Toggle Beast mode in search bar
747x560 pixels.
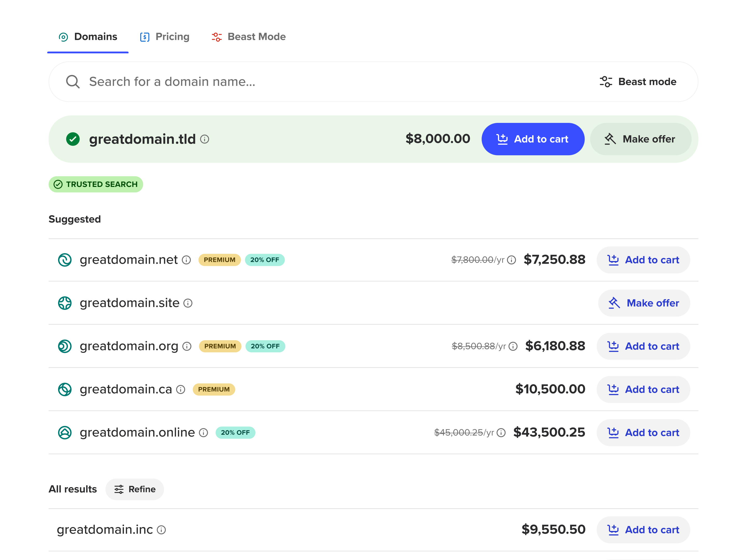point(638,82)
